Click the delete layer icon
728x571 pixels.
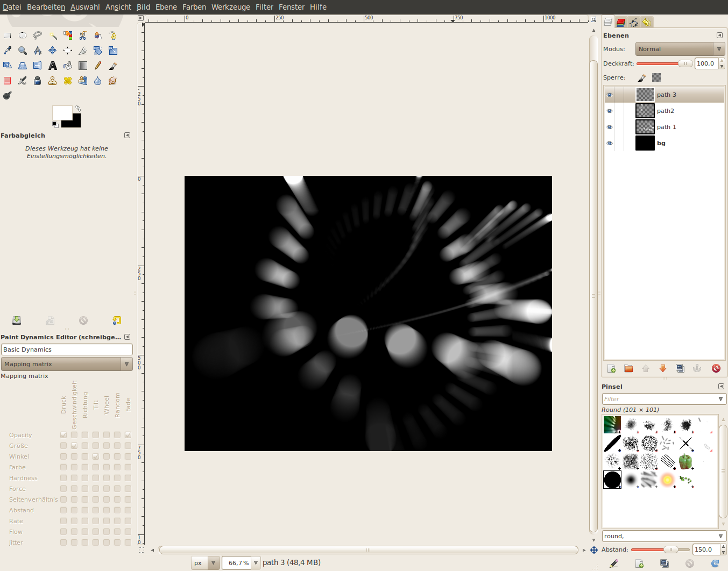[x=716, y=368]
